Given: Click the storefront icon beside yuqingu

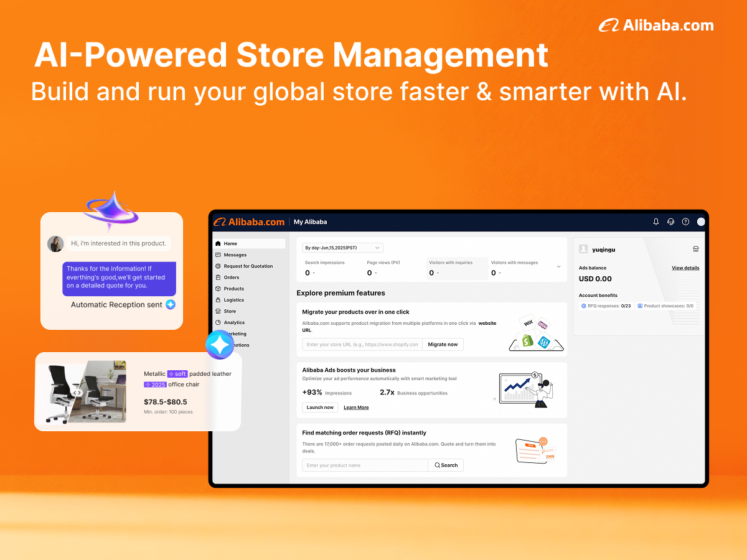Looking at the screenshot, I should coord(695,249).
